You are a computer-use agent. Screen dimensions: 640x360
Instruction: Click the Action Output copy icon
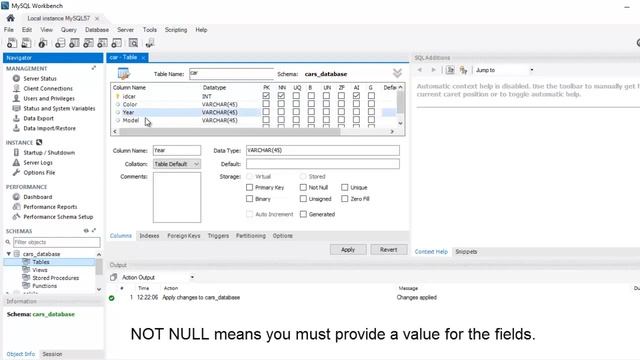point(113,277)
